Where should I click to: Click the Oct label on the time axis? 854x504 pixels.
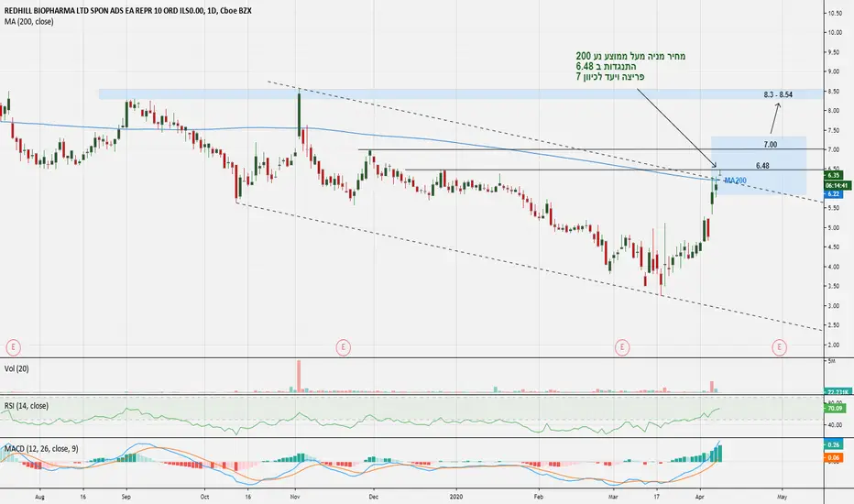point(204,497)
